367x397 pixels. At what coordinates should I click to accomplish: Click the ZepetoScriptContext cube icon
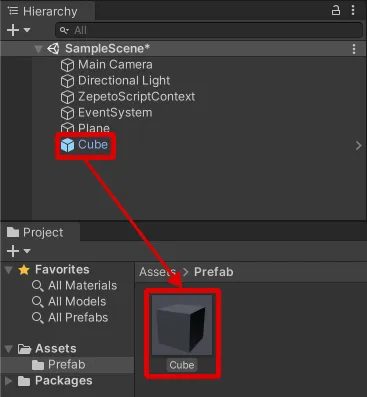coord(67,97)
